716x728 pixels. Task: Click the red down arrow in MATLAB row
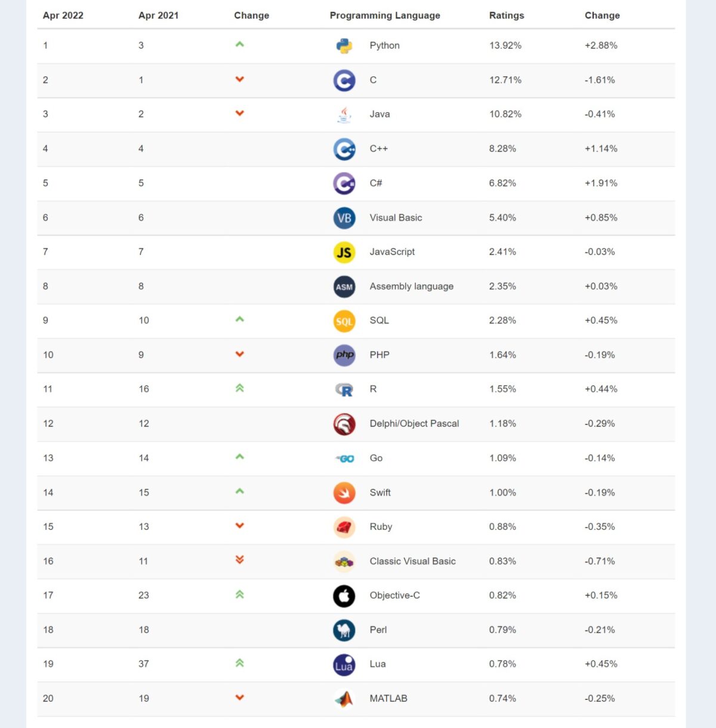pos(240,697)
